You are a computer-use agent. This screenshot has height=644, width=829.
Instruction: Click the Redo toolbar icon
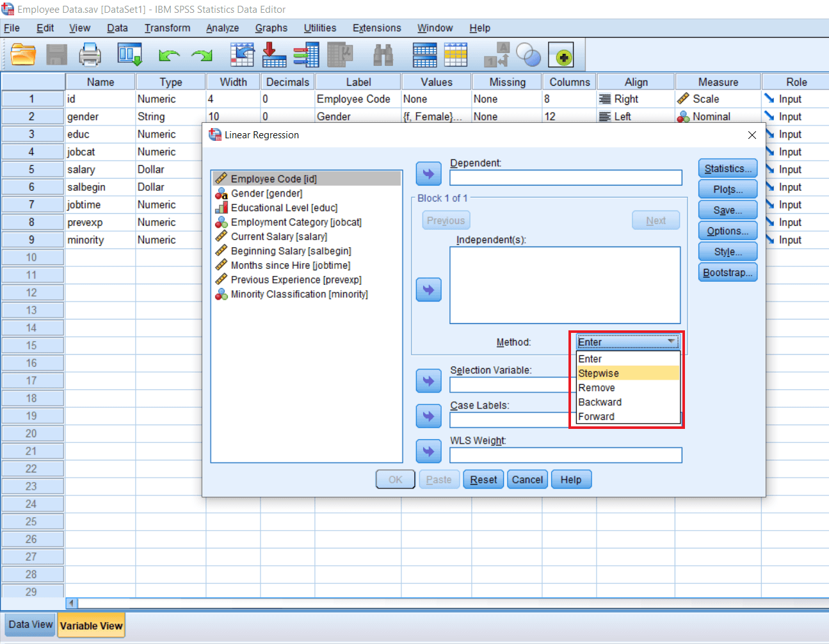point(202,54)
